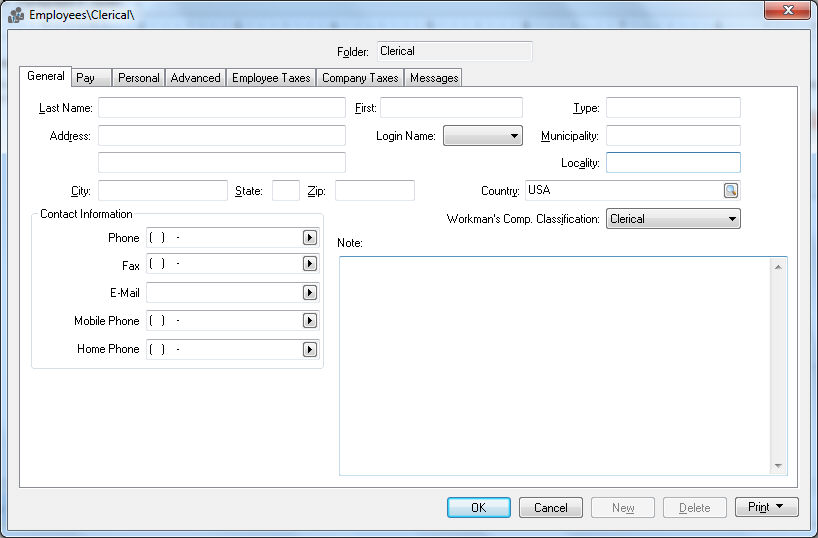Viewport: 818px width, 538px height.
Task: Click the arrow button beside Phone field
Action: [x=310, y=238]
